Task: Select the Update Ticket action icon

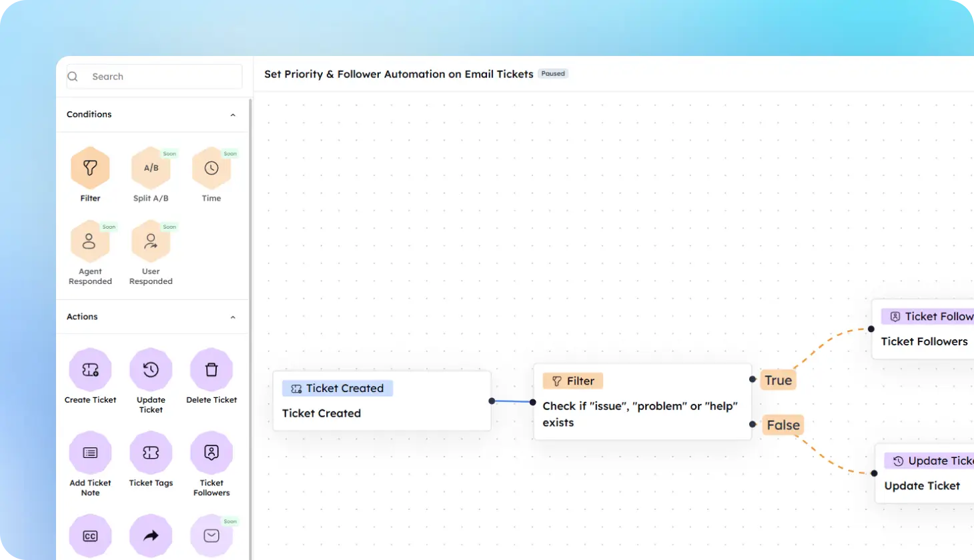Action: tap(151, 369)
